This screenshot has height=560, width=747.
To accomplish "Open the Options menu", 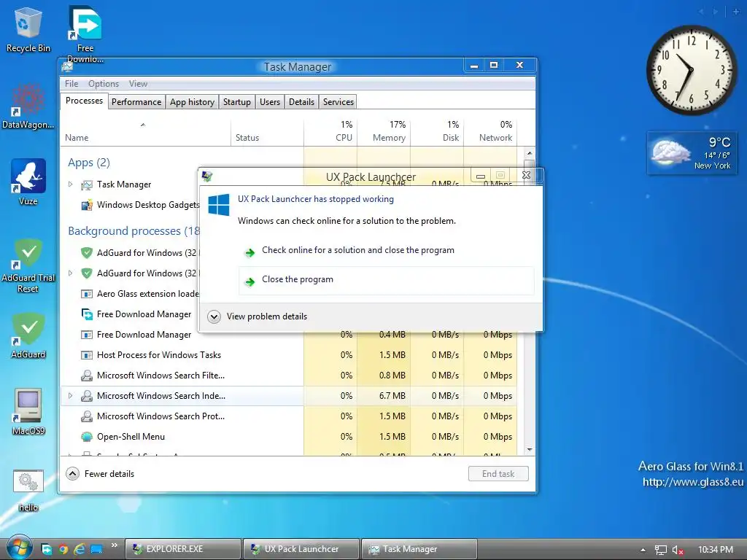I will pos(104,84).
